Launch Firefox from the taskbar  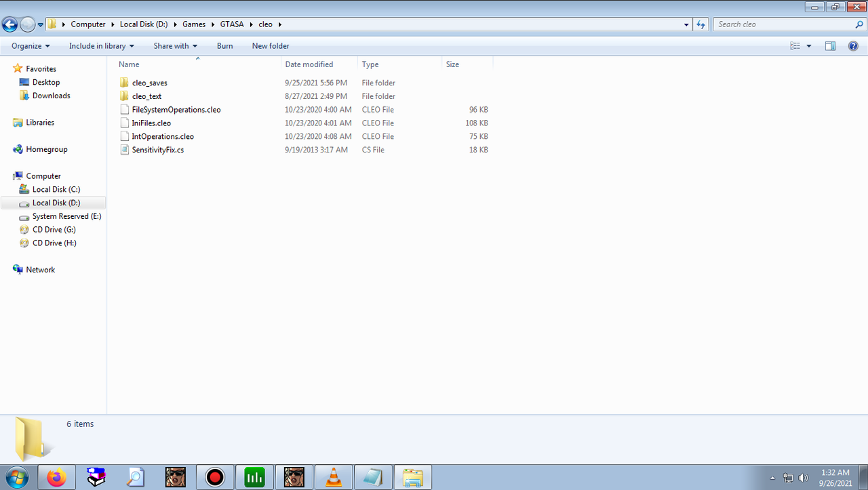tap(56, 477)
